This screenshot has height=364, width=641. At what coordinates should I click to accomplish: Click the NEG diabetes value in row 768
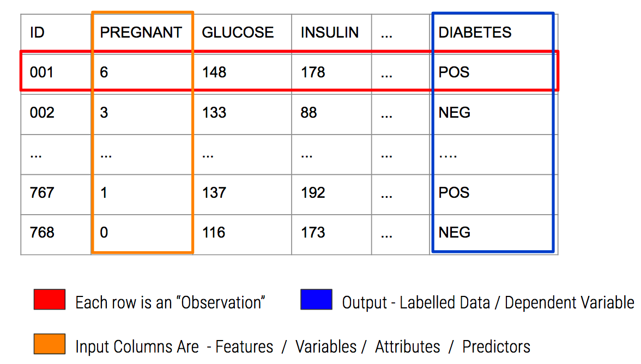455,233
